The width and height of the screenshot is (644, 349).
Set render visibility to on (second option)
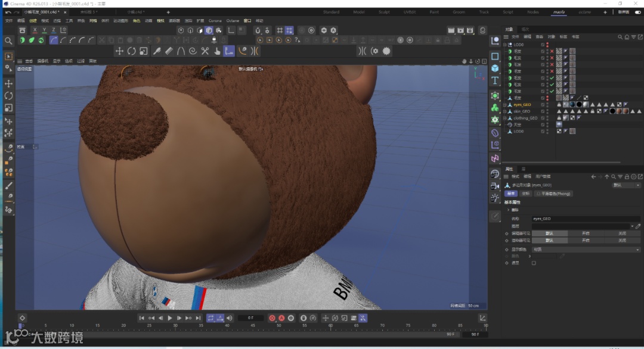tap(586, 241)
